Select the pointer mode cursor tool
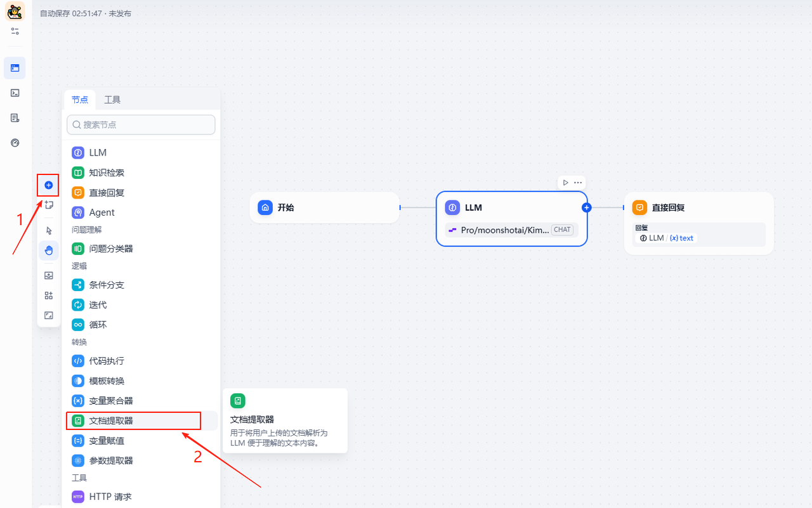Image resolution: width=812 pixels, height=508 pixels. click(x=49, y=231)
